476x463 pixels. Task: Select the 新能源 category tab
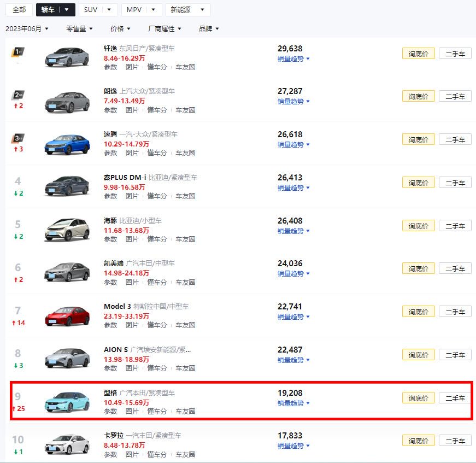pos(188,10)
